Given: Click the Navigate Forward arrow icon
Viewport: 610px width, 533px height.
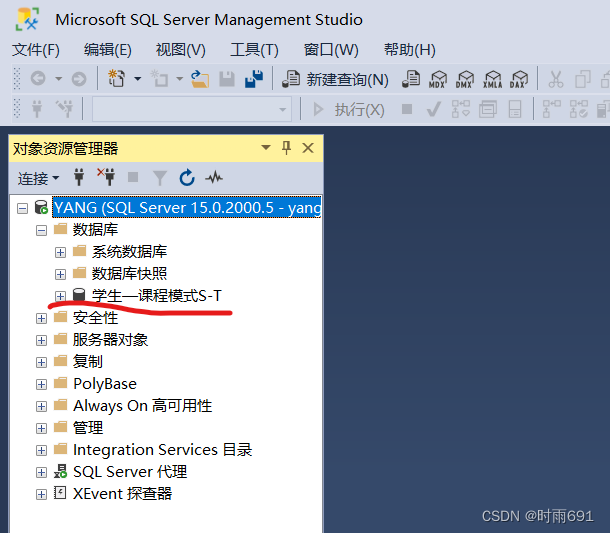Looking at the screenshot, I should (x=79, y=79).
